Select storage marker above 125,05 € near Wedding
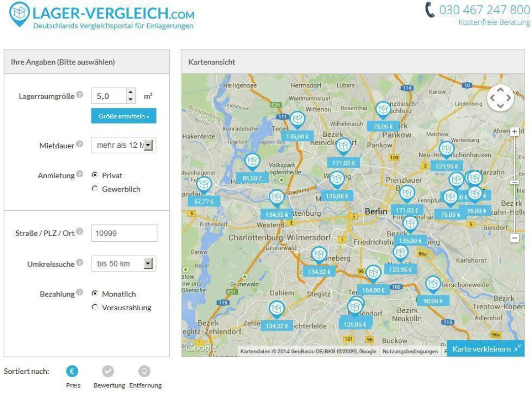 coord(337,179)
